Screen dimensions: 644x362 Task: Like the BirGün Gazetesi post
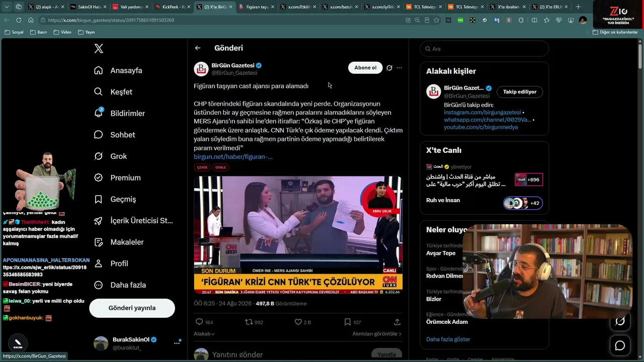click(298, 322)
